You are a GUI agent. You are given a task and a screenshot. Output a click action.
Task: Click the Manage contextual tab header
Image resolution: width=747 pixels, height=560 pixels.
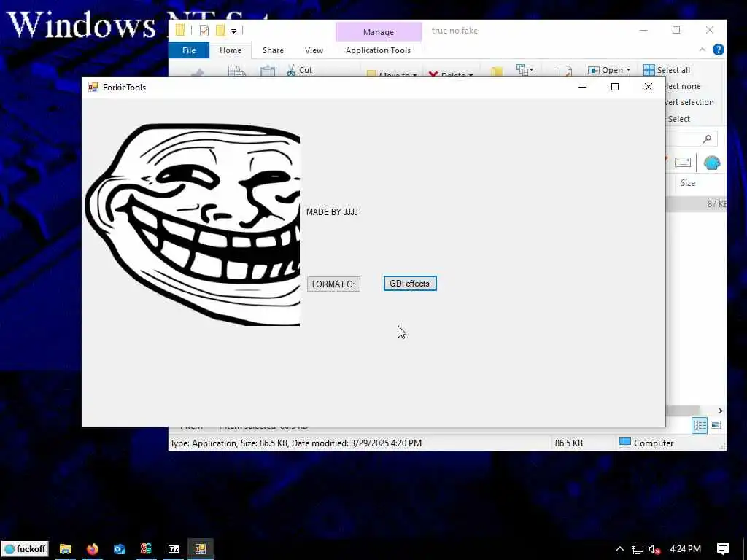379,32
